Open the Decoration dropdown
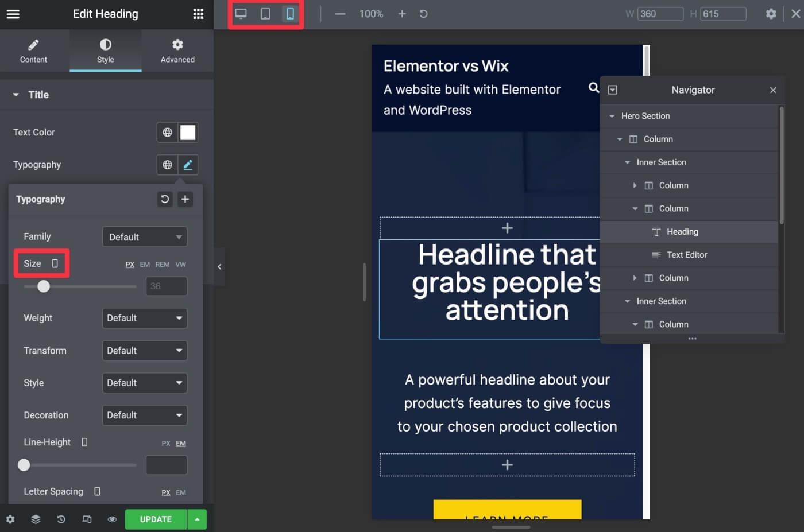Image resolution: width=804 pixels, height=532 pixels. 145,415
